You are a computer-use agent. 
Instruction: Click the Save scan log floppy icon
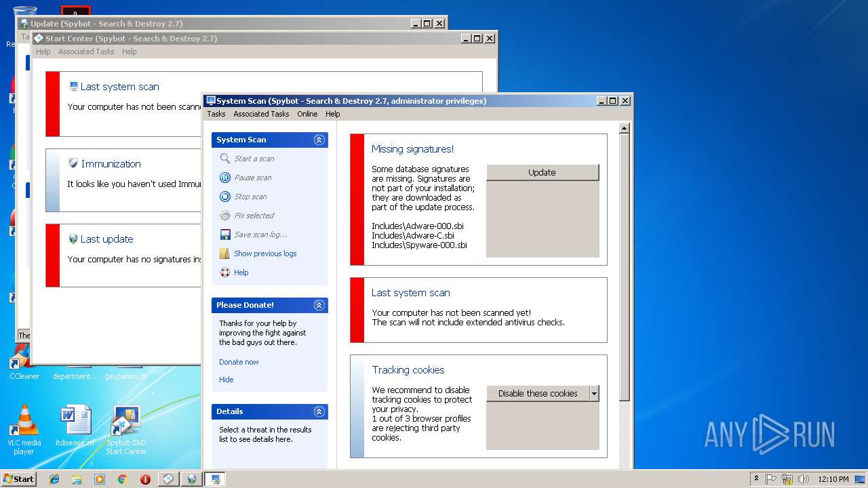click(x=225, y=235)
